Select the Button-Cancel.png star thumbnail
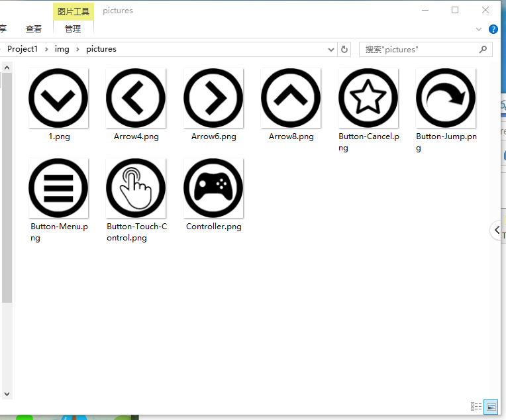Viewport: 506px width, 420px height. [x=368, y=98]
